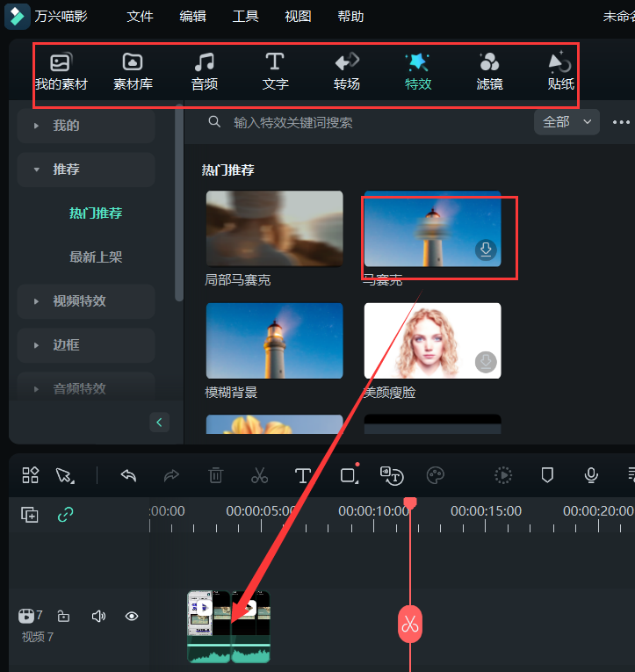Open the 文件 menu

140,17
